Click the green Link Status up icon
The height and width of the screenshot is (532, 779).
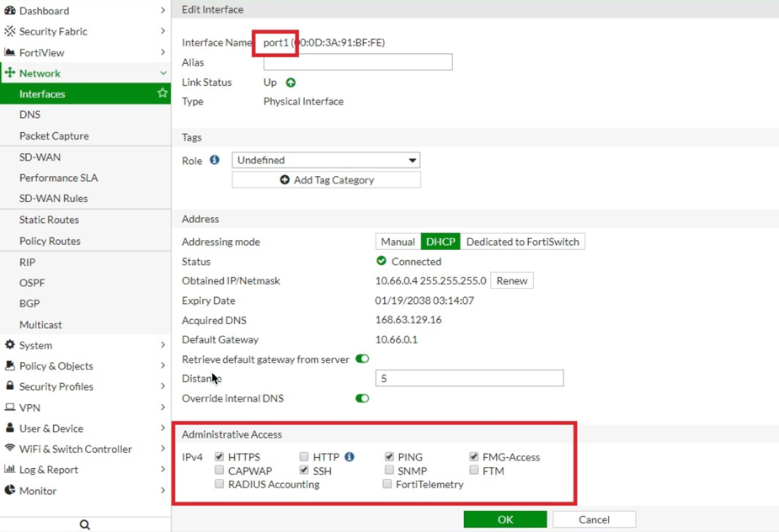[291, 82]
